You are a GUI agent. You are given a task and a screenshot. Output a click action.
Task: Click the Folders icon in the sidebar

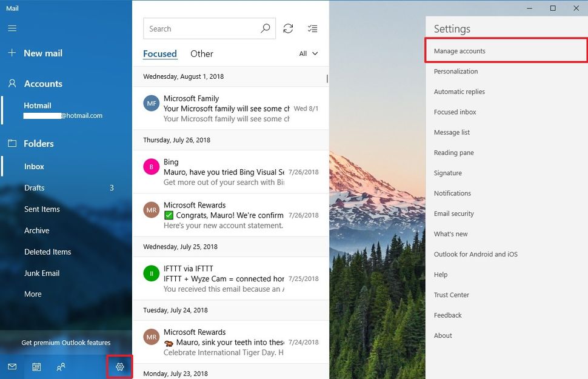tap(12, 143)
